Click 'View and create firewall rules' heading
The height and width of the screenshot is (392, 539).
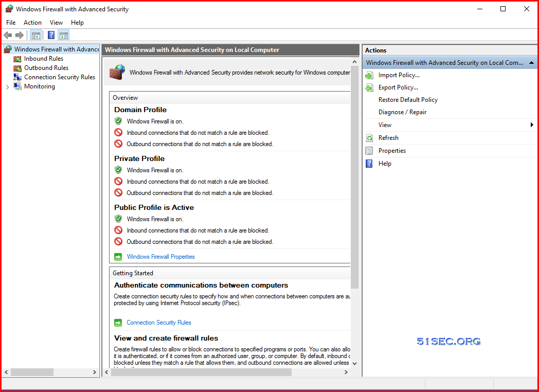click(166, 338)
